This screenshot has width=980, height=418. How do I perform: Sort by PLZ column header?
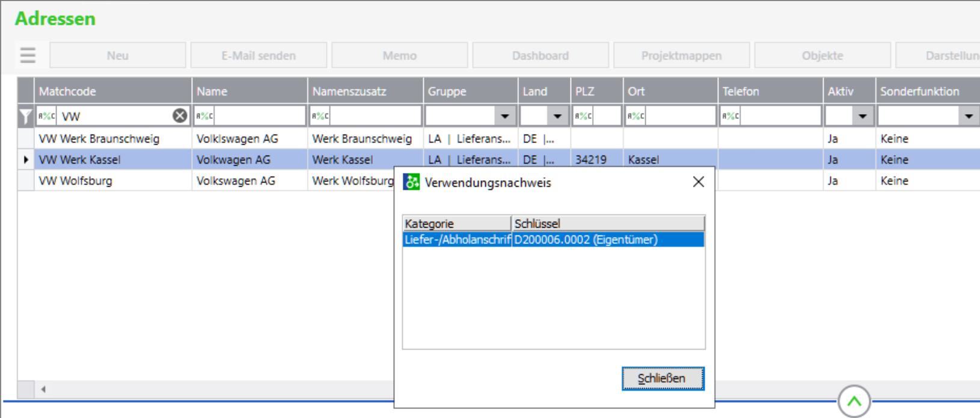tap(596, 91)
